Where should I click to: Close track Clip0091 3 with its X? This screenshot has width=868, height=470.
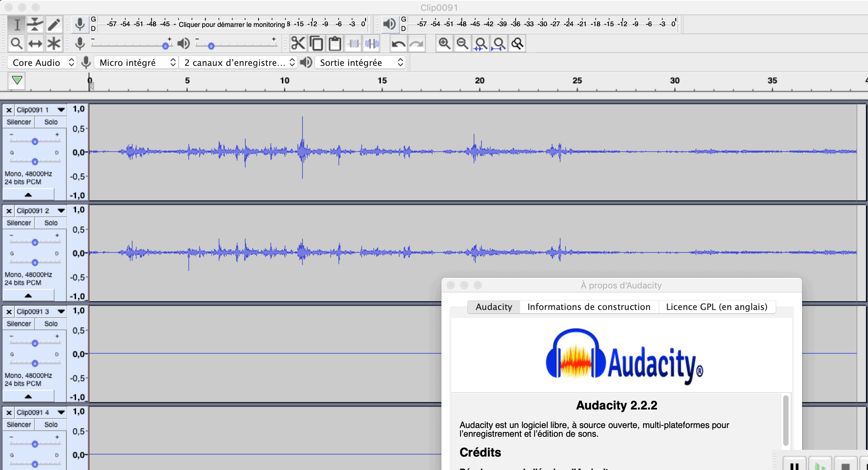(9, 312)
